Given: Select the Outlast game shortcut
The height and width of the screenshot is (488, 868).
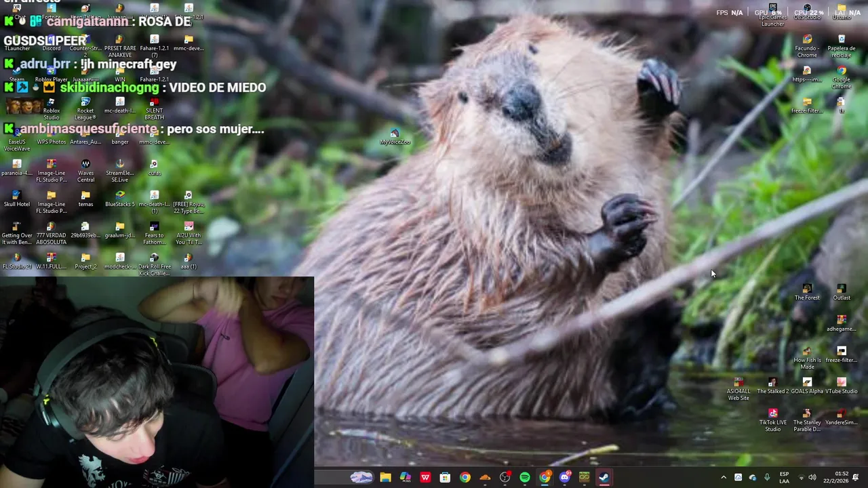Looking at the screenshot, I should 842,293.
